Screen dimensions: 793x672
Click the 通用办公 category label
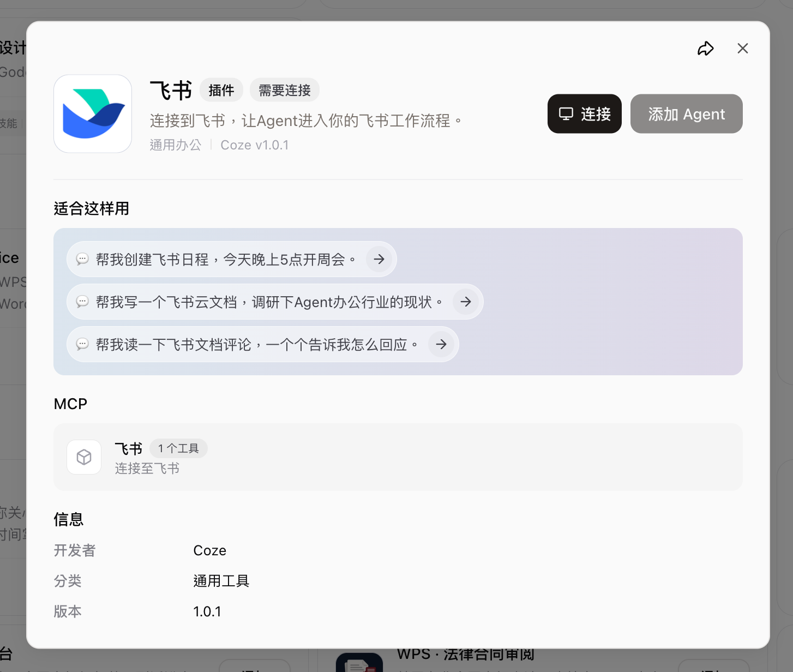[x=176, y=145]
